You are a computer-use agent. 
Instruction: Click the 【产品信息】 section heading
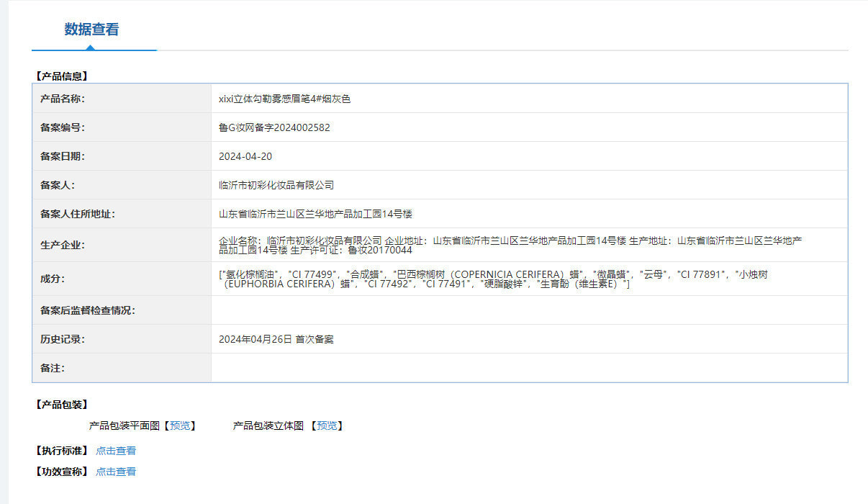pos(61,76)
